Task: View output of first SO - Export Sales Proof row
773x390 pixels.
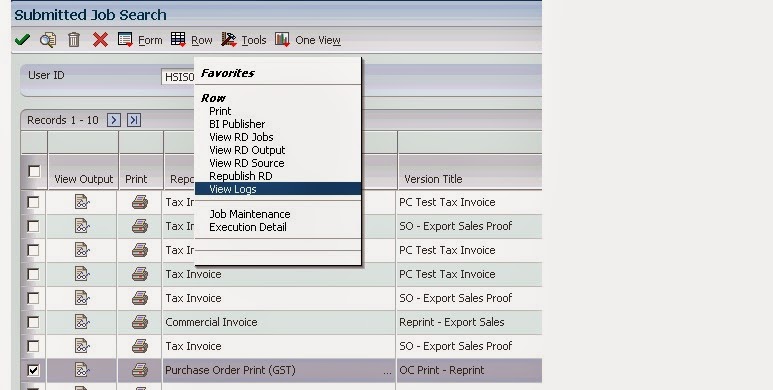Action: tap(82, 226)
